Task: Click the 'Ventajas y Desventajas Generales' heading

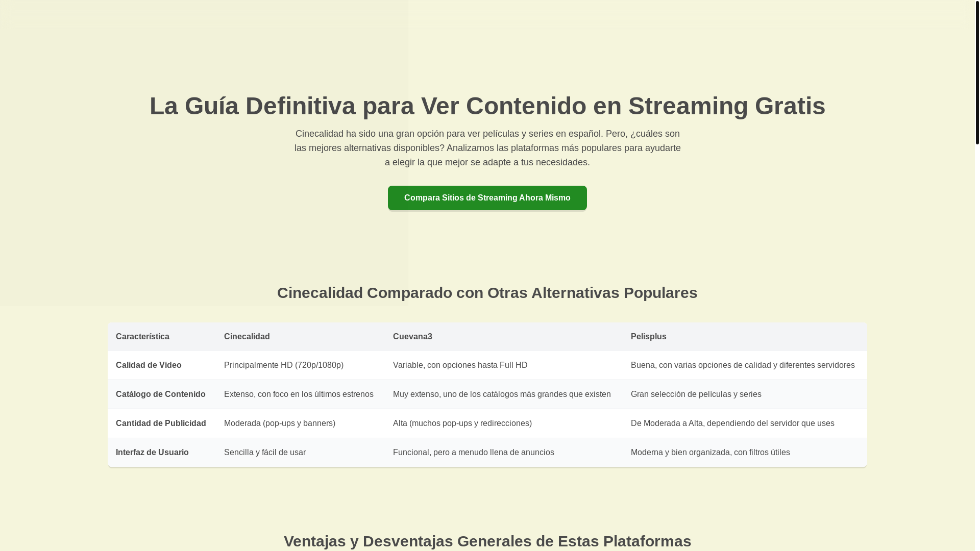Action: point(487,541)
